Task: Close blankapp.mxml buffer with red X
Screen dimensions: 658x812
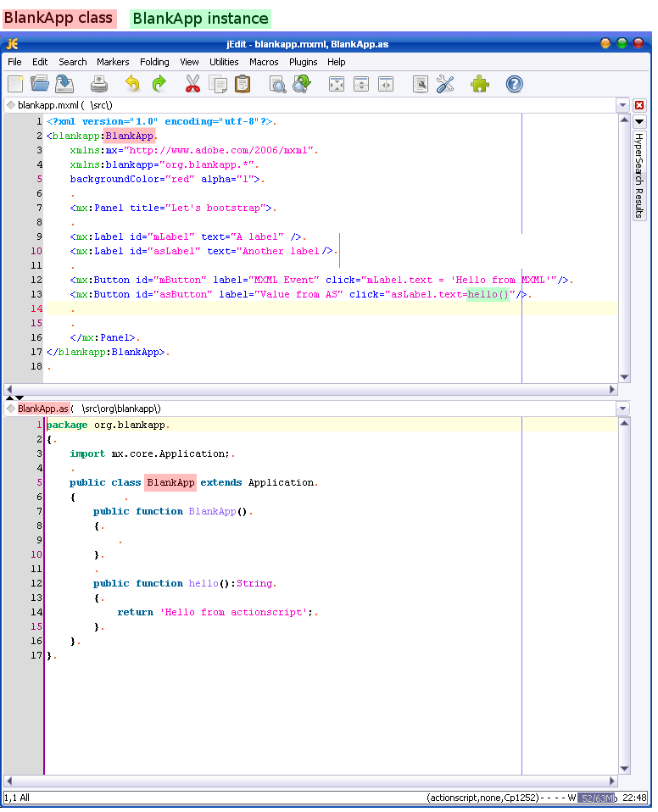Action: click(639, 105)
